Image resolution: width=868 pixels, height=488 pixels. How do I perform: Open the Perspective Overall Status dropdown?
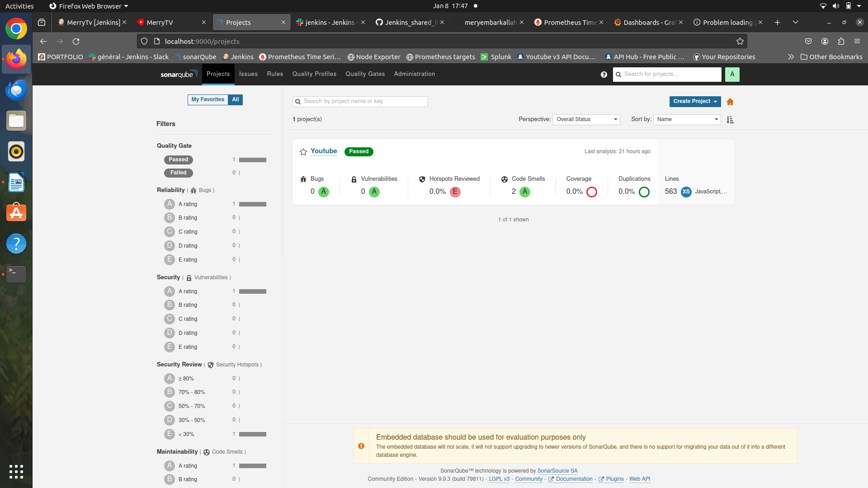586,119
